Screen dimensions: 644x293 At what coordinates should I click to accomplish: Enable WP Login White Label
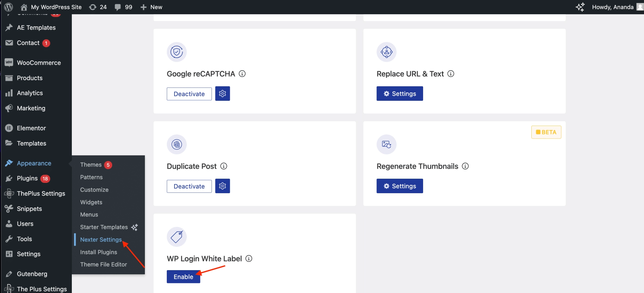tap(183, 276)
